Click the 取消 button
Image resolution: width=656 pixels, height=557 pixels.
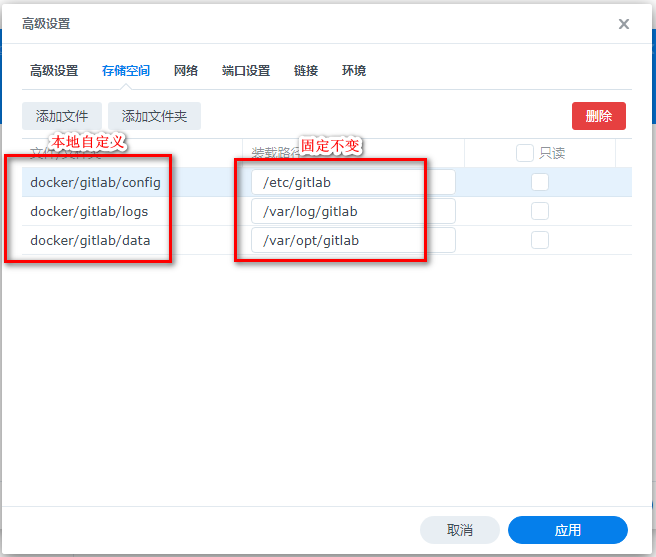click(460, 530)
